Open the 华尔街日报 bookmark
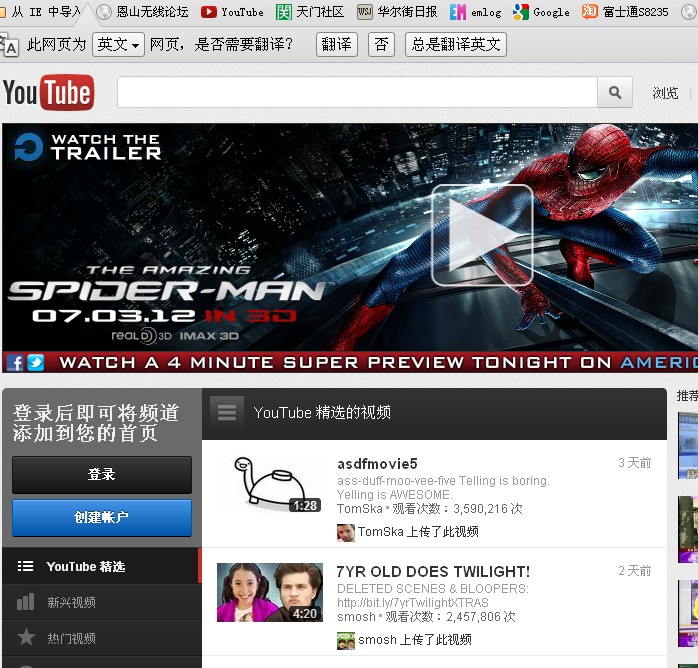Screen dimensions: 698x668 (x=397, y=12)
